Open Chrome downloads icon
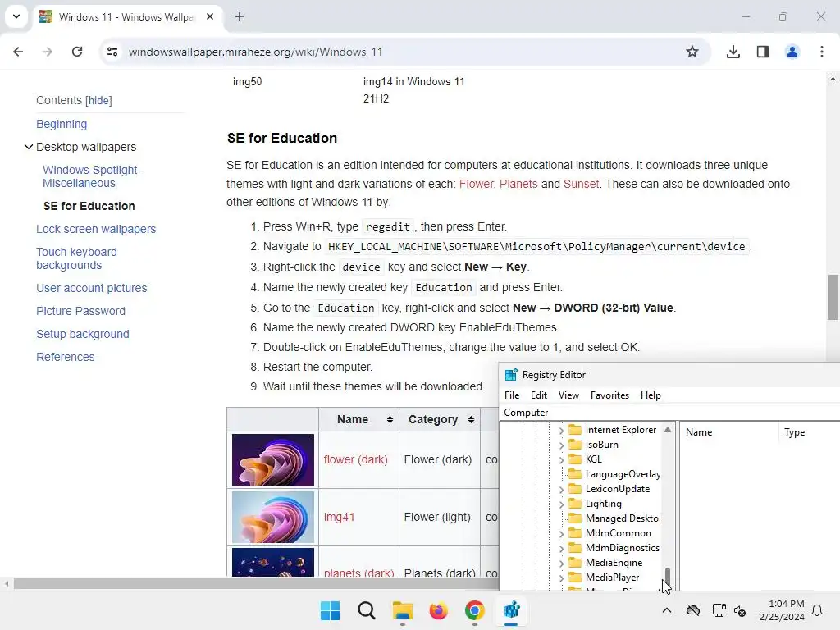Screen dimensions: 840x630 733,52
